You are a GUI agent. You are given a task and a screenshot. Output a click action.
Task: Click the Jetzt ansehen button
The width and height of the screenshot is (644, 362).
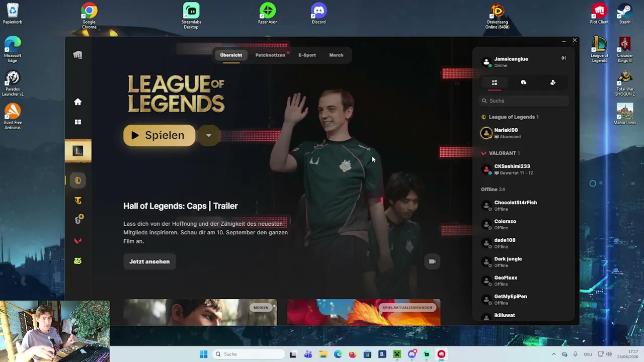[x=149, y=261]
